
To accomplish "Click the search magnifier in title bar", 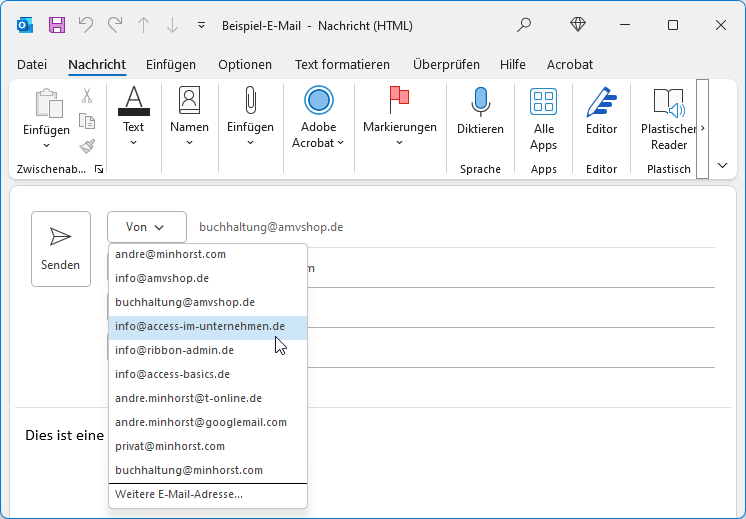I will (524, 25).
